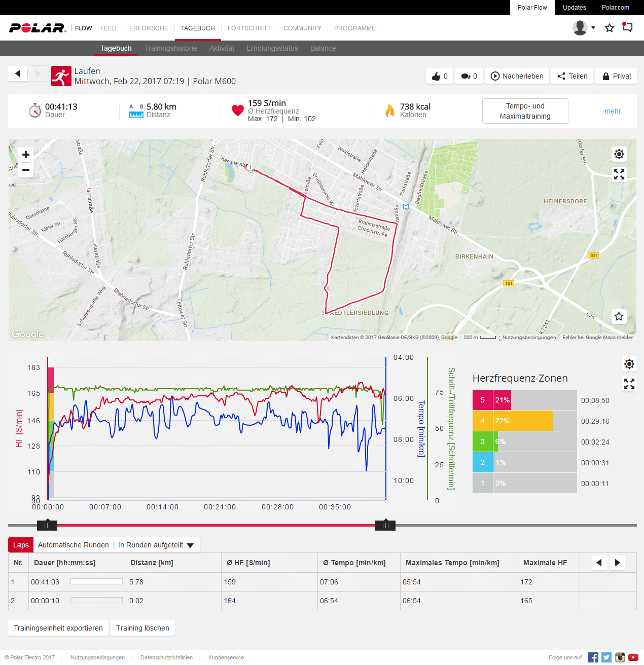Open the favorites star in header
This screenshot has height=665, width=644.
(610, 28)
